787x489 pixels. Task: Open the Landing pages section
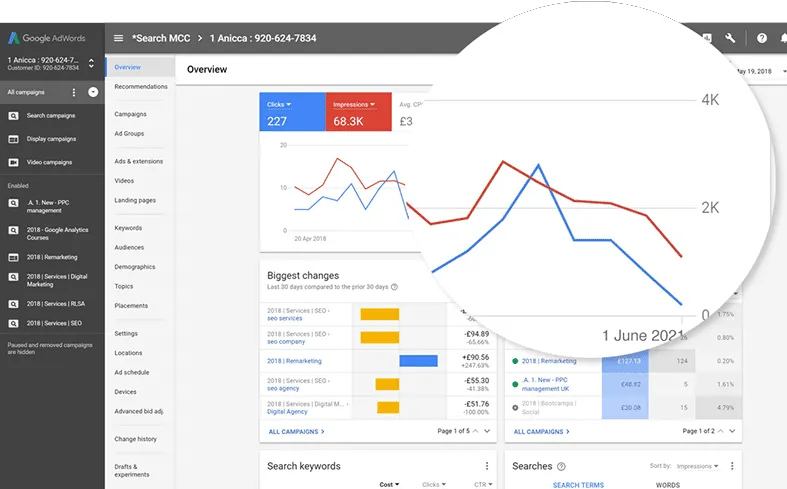(x=135, y=200)
